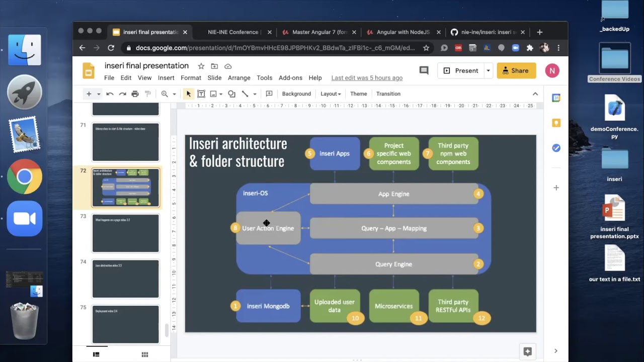Open the Background settings button

click(x=296, y=94)
